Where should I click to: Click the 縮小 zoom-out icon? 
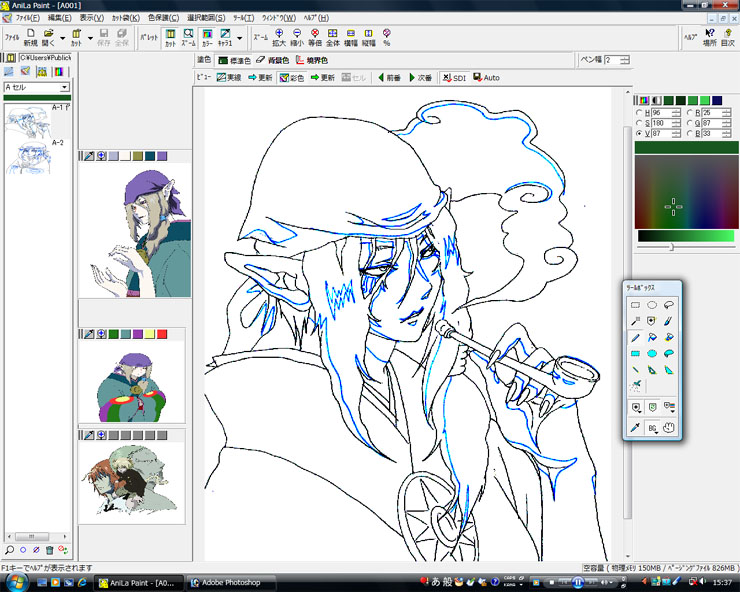(297, 37)
